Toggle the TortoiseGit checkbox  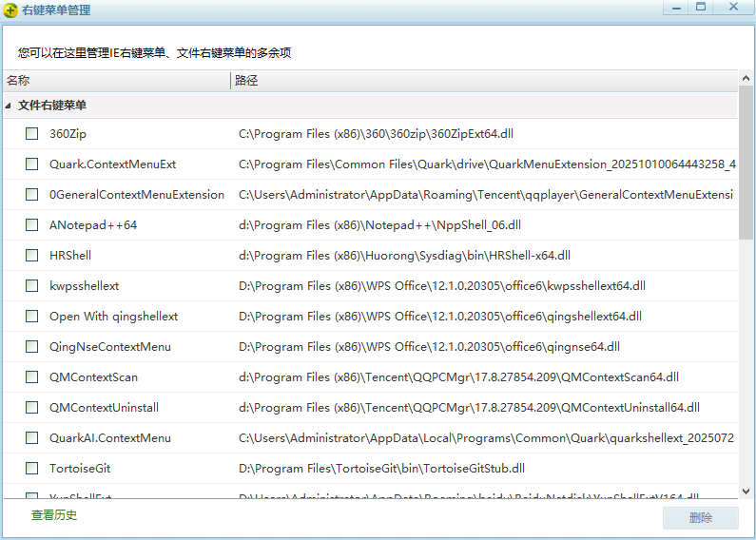(31, 468)
